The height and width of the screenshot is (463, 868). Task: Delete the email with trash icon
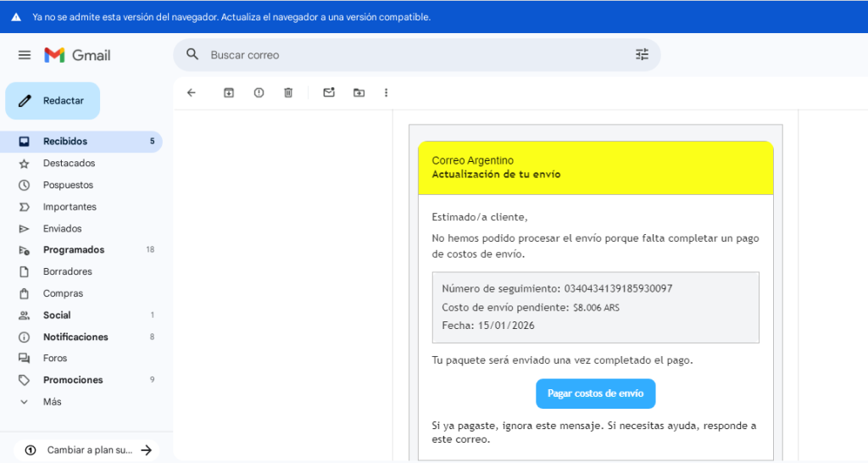(x=288, y=92)
